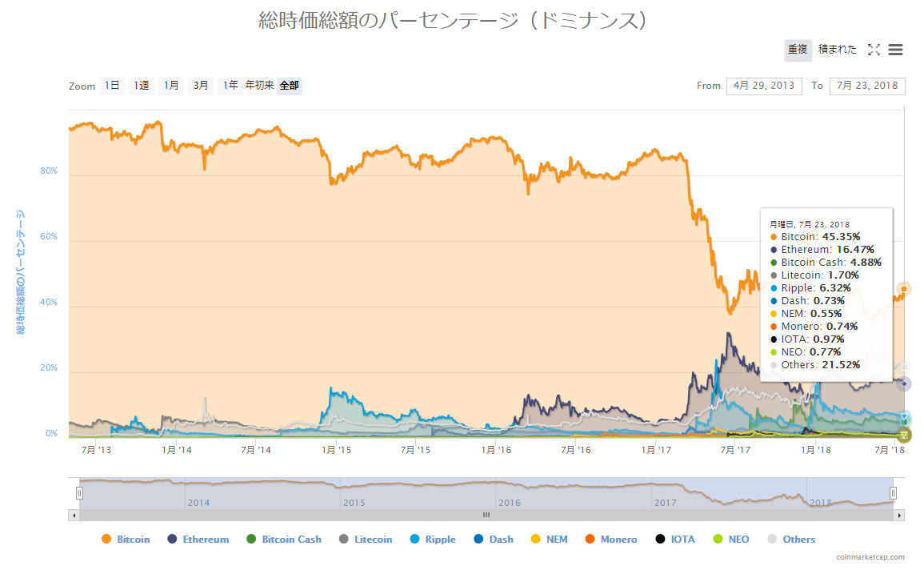Toggle Bitcoin series in legend
Screen dimensions: 924x574
(x=126, y=540)
